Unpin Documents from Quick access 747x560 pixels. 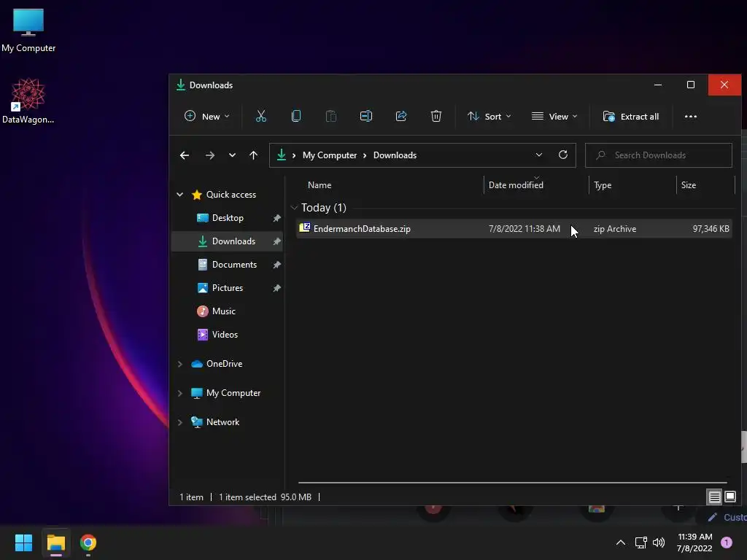click(x=276, y=265)
